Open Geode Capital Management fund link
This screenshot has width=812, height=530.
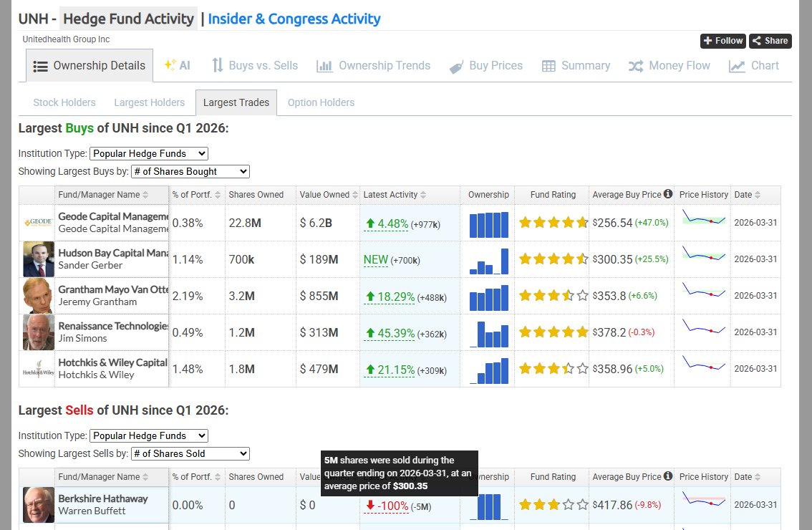[113, 216]
